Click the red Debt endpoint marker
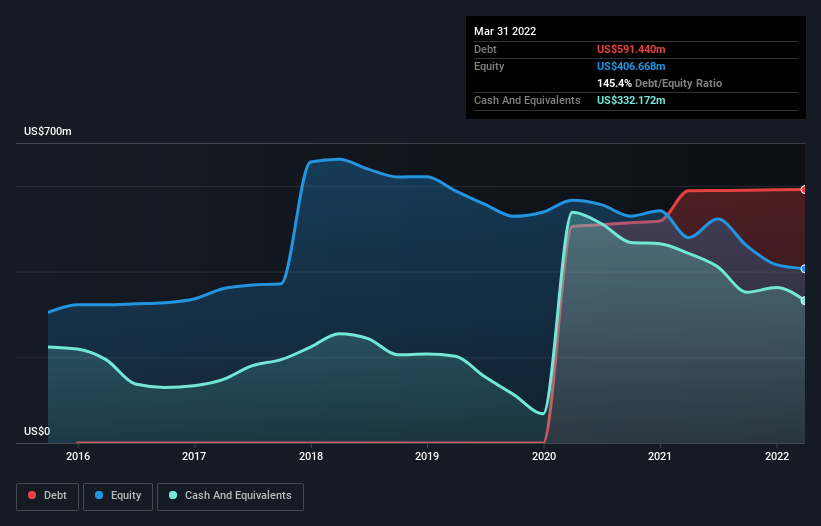Viewport: 821px width, 526px height. [804, 189]
